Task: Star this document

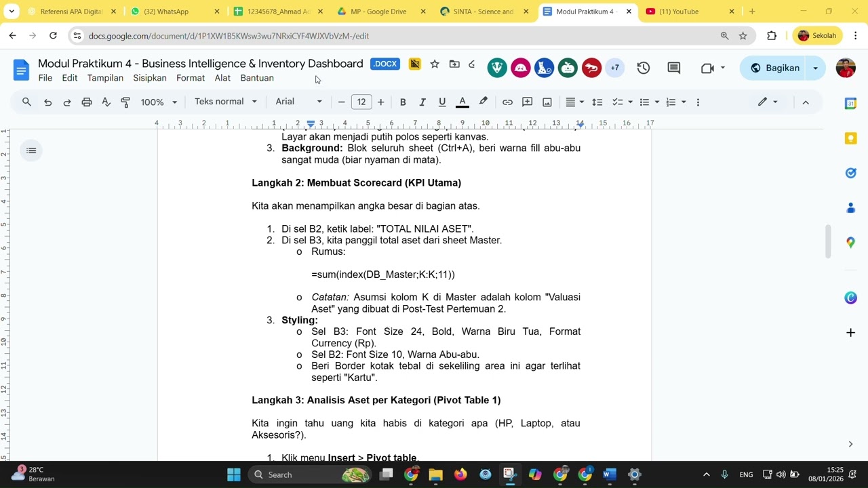Action: point(435,64)
